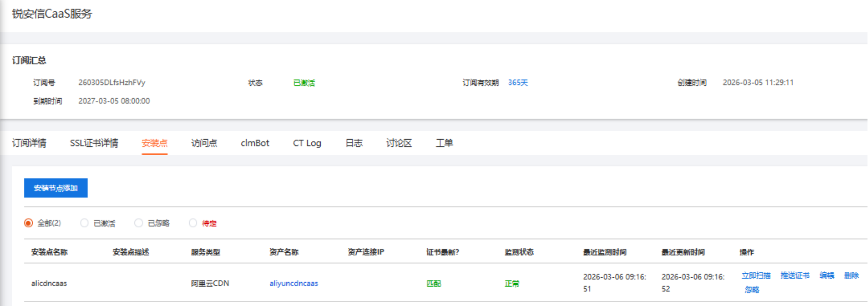This screenshot has height=306, width=868.
Task: Click the latest update time 2026-03-06 09:16:52
Action: pos(693,283)
